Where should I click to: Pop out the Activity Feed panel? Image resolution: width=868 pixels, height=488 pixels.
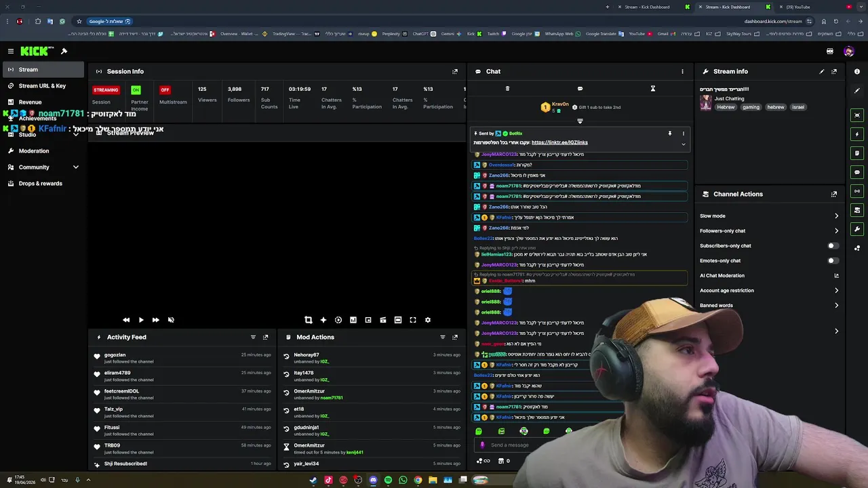tap(265, 337)
